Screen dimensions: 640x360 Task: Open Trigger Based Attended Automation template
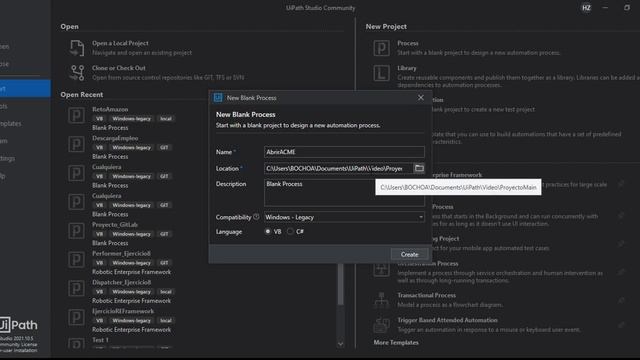(x=447, y=320)
